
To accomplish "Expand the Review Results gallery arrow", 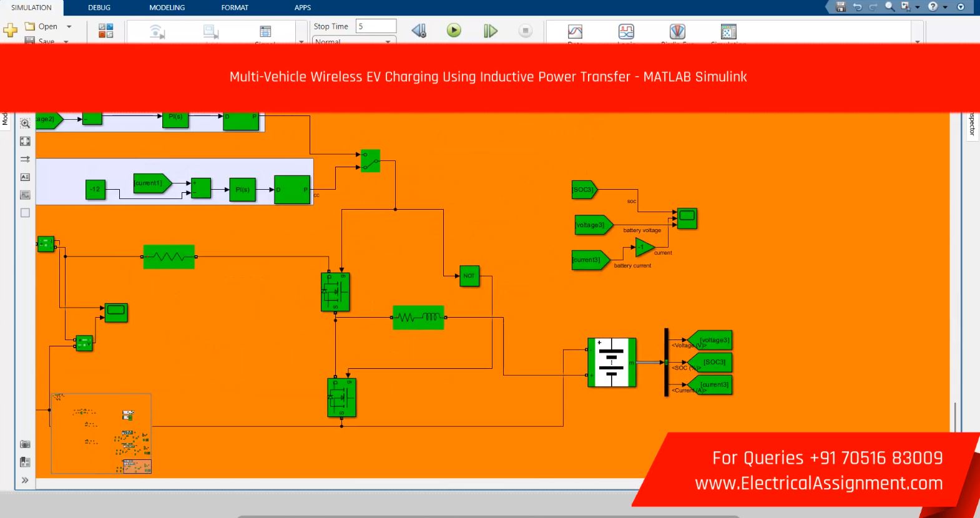I will click(x=917, y=41).
